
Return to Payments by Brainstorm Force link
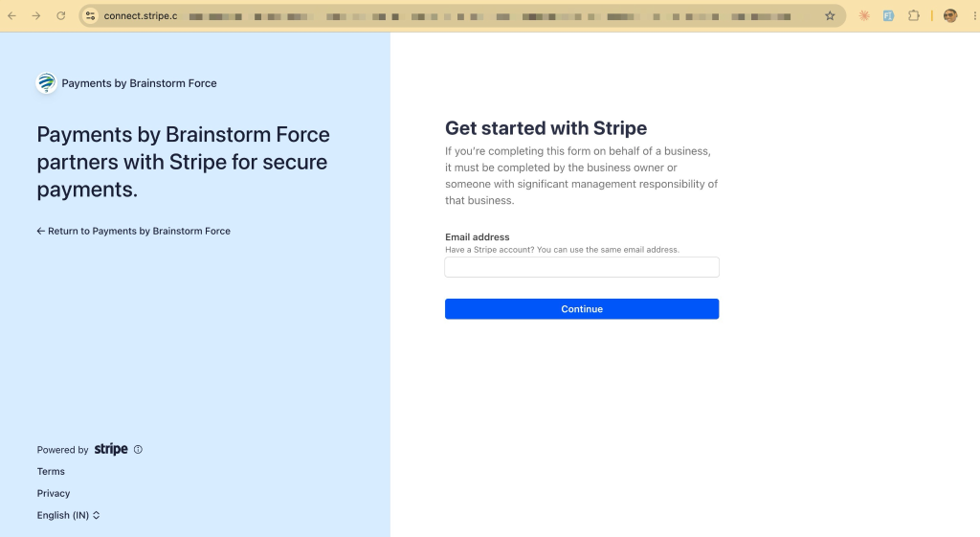(134, 231)
